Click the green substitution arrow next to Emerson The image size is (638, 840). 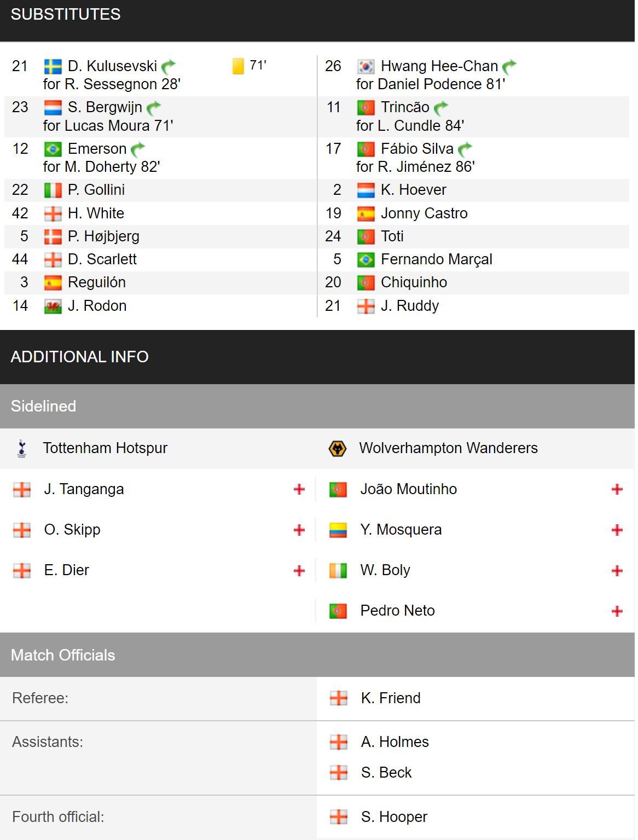pos(138,149)
